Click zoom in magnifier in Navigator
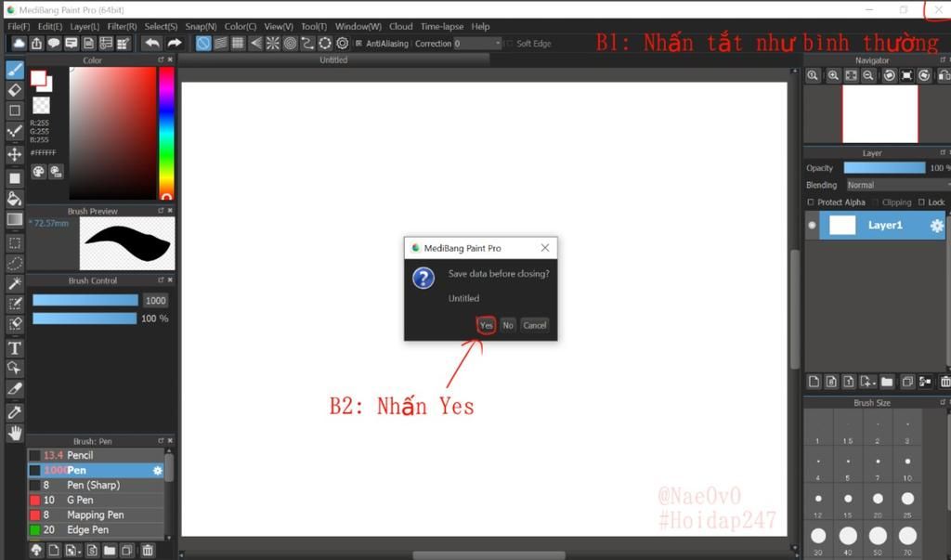This screenshot has width=951, height=560. coord(833,75)
